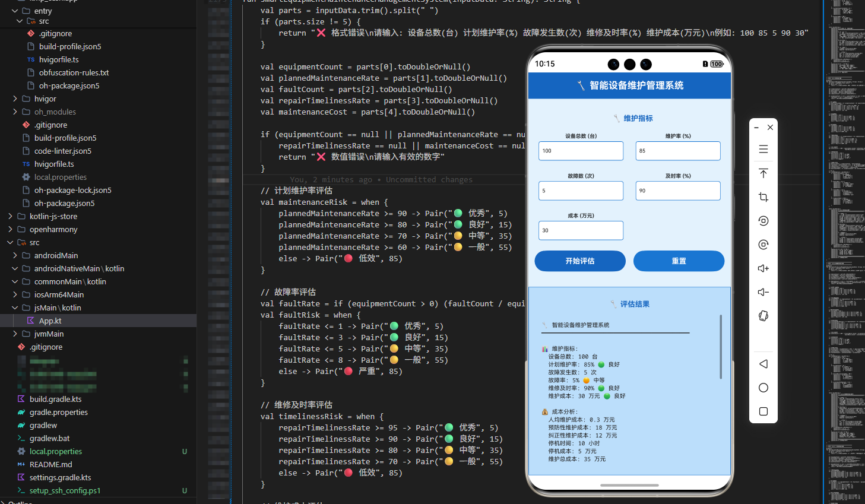Click the emulator shake device icon

coord(763,316)
